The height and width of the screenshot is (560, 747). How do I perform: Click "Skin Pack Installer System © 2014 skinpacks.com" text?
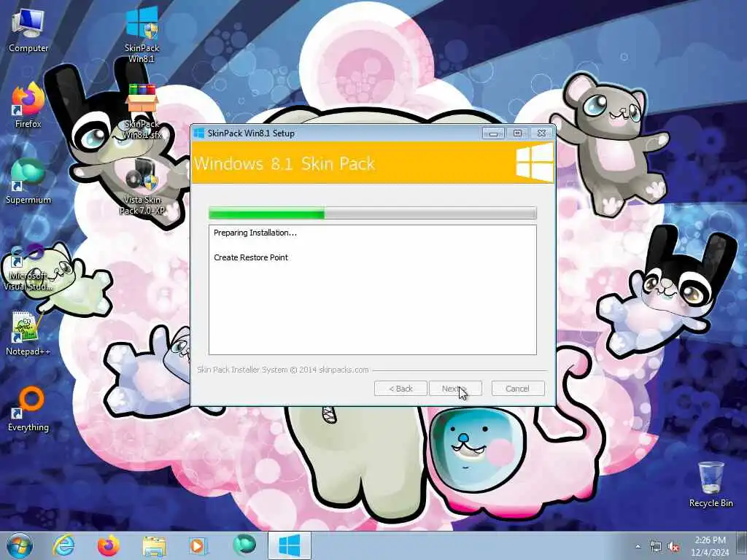(282, 370)
